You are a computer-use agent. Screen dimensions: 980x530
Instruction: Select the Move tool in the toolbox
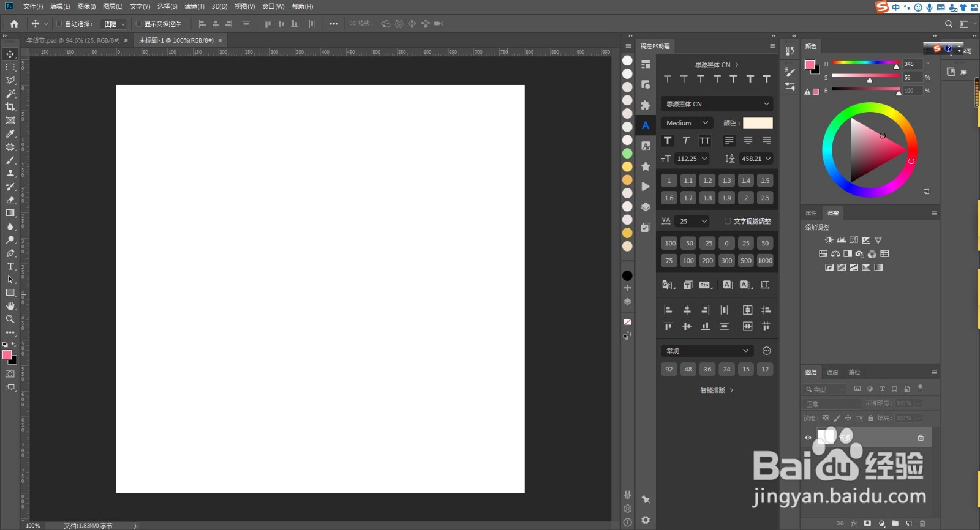[x=10, y=54]
